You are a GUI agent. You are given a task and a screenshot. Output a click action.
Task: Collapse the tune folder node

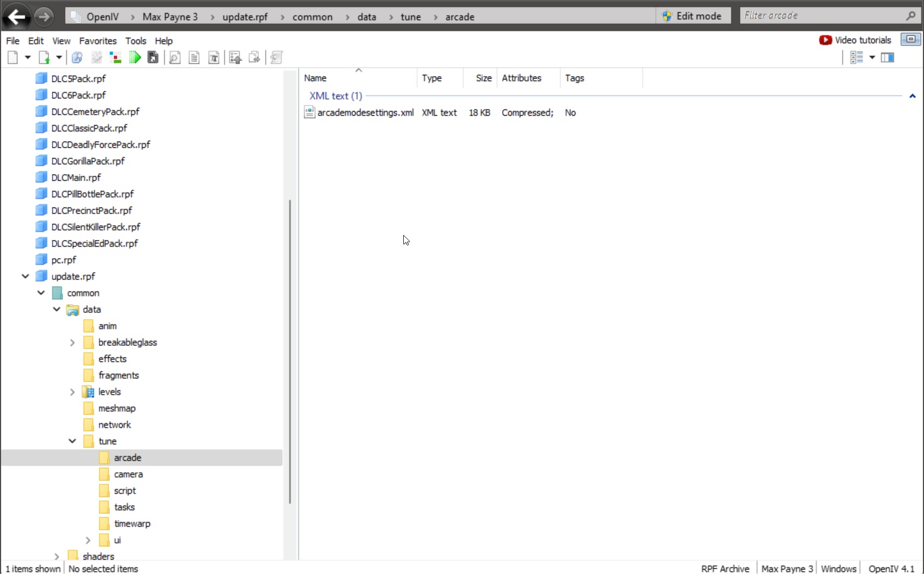point(72,441)
